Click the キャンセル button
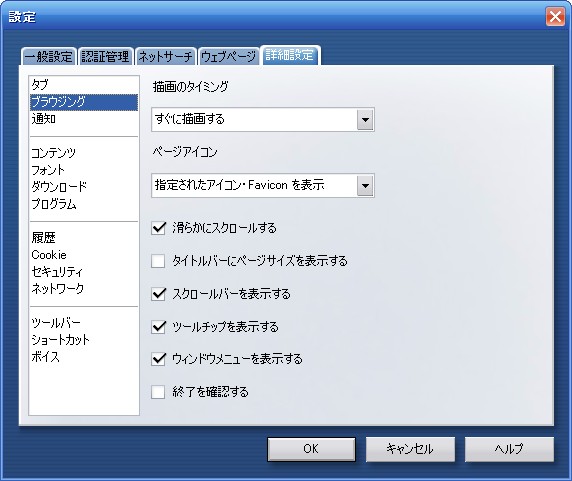Viewport: 572px width, 481px height. coord(410,449)
